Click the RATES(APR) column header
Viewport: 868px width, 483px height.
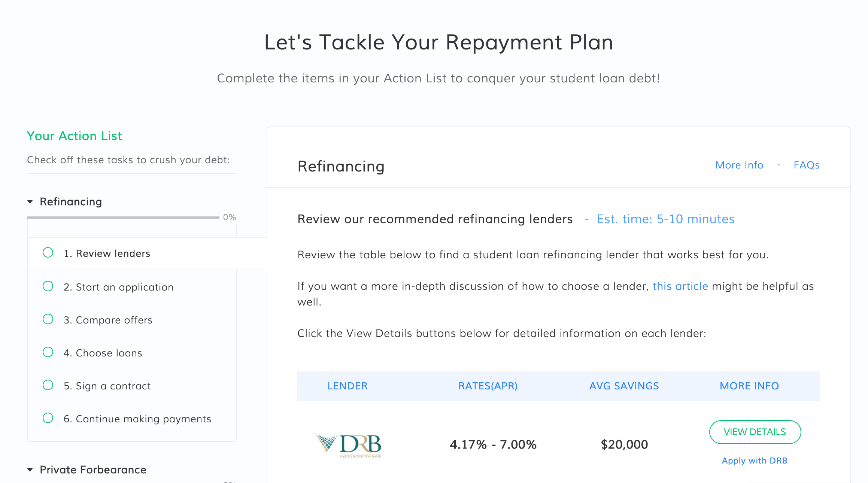(x=488, y=386)
